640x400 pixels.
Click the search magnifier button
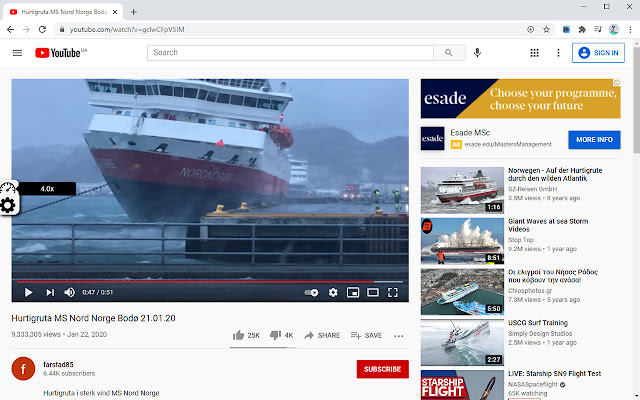tap(449, 53)
